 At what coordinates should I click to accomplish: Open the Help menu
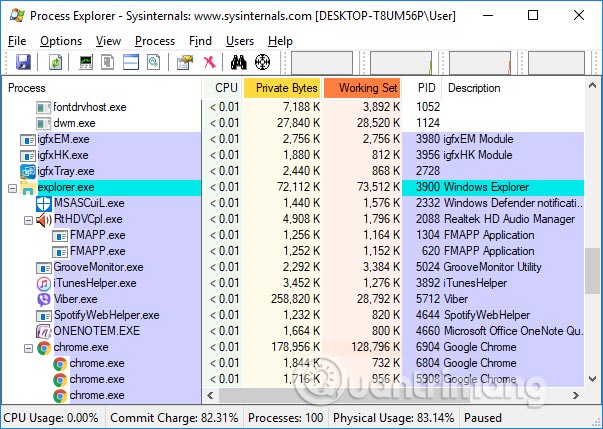pyautogui.click(x=280, y=41)
